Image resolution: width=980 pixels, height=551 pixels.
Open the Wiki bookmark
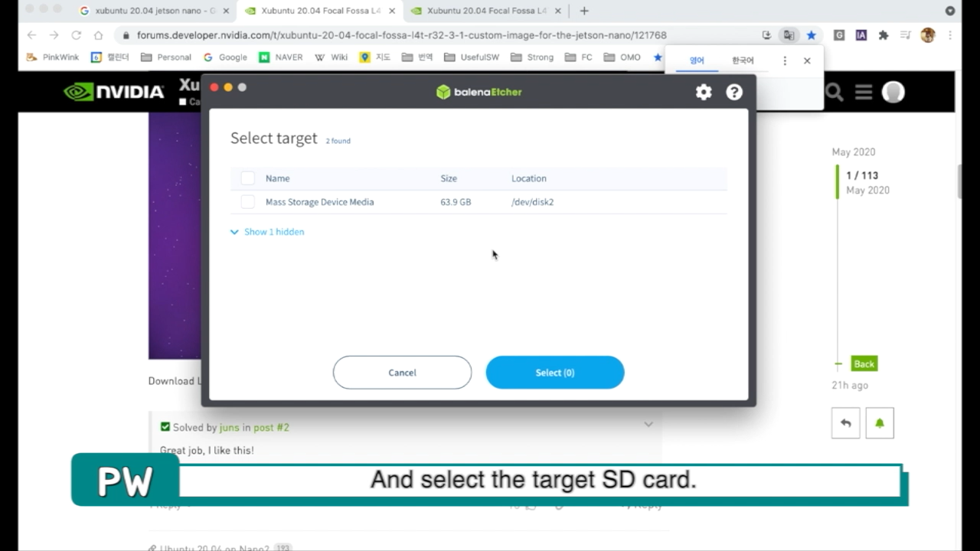(331, 57)
